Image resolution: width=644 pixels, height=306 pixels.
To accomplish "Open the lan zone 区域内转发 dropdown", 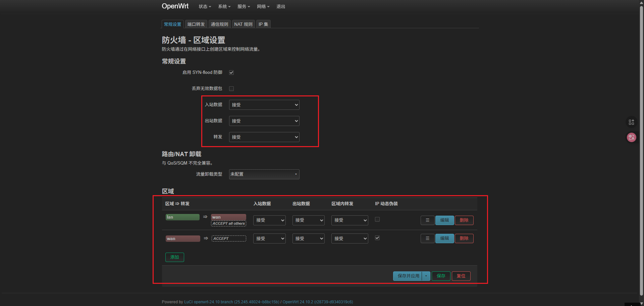I will tap(350, 220).
